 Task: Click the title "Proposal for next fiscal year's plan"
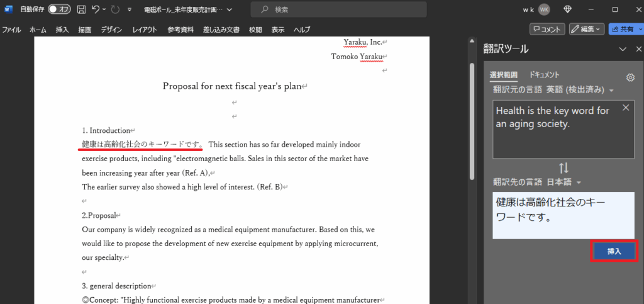coord(232,86)
